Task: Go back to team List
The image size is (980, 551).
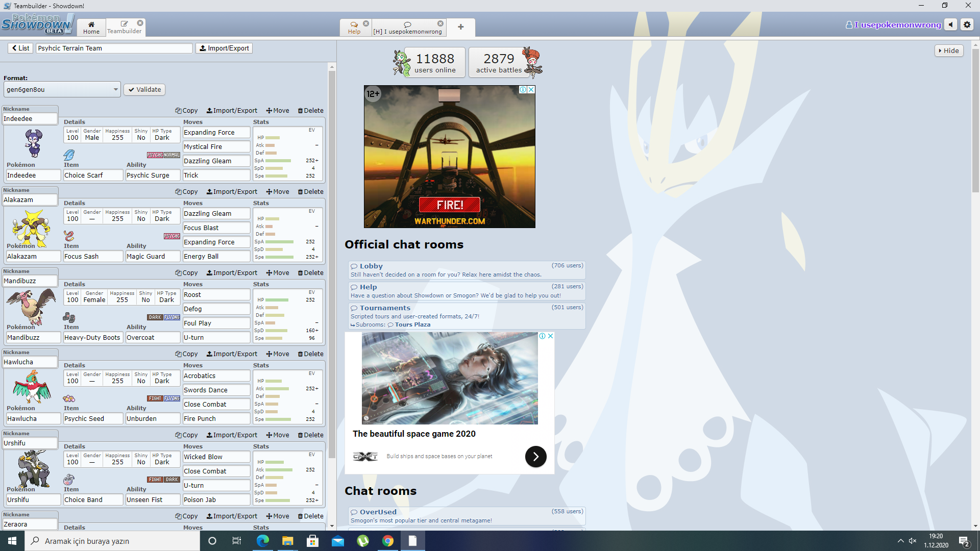Action: [20, 48]
